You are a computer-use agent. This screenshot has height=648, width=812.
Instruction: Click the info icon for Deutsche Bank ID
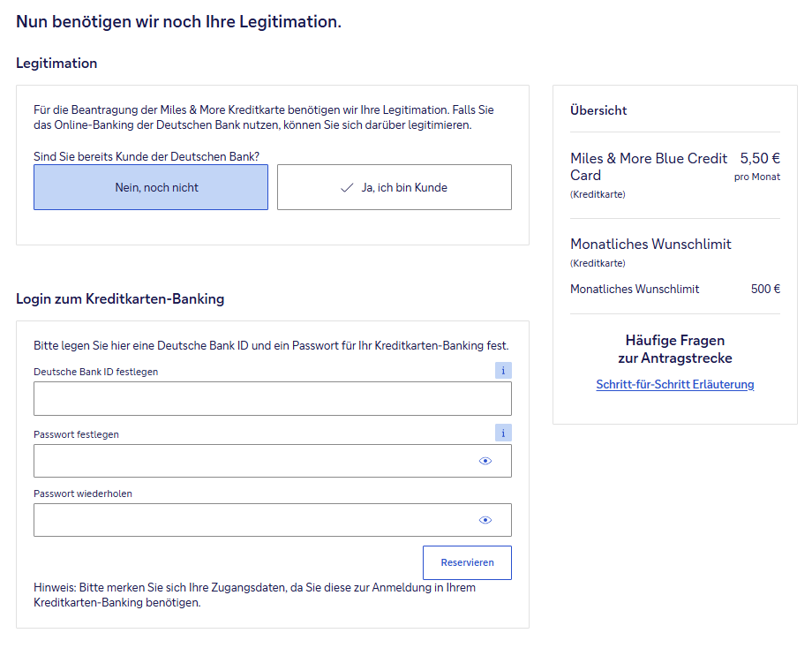pyautogui.click(x=503, y=371)
